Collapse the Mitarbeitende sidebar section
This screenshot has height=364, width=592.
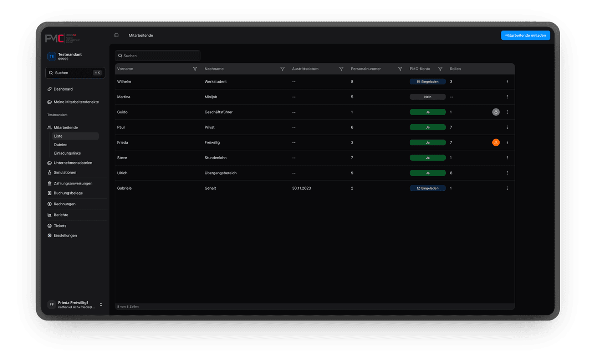coord(66,128)
